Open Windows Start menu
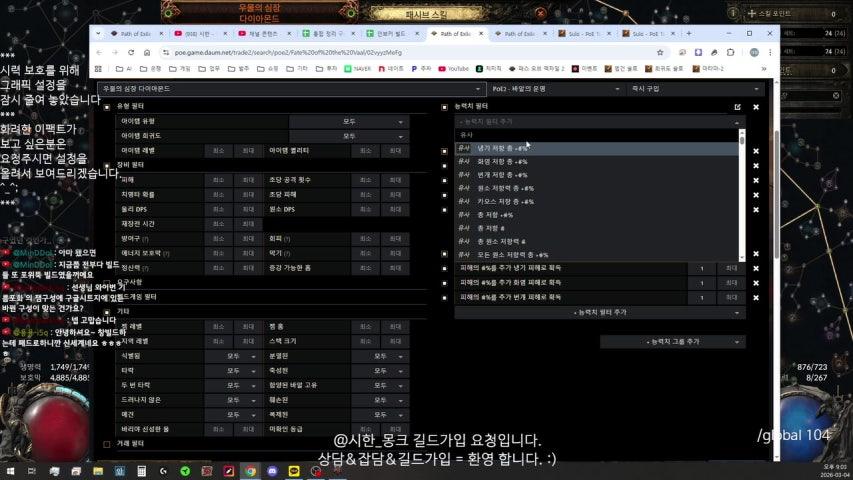Screen dimensions: 853x480 (x=10, y=471)
